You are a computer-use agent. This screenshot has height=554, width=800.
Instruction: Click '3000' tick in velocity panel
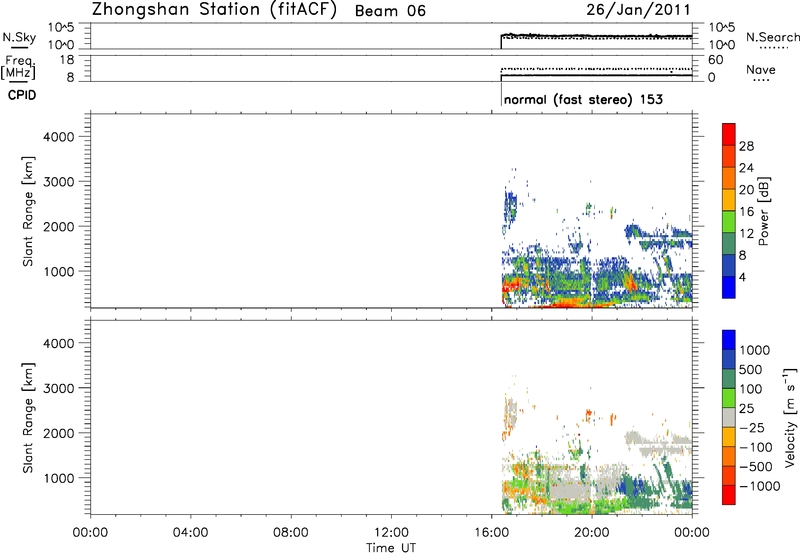click(x=58, y=388)
